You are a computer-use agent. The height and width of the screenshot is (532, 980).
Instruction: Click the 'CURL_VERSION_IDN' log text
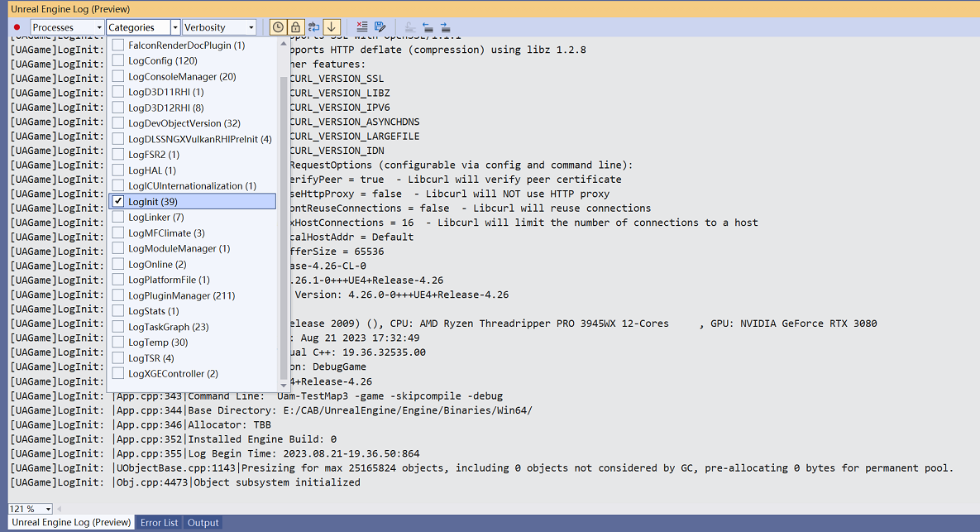337,150
